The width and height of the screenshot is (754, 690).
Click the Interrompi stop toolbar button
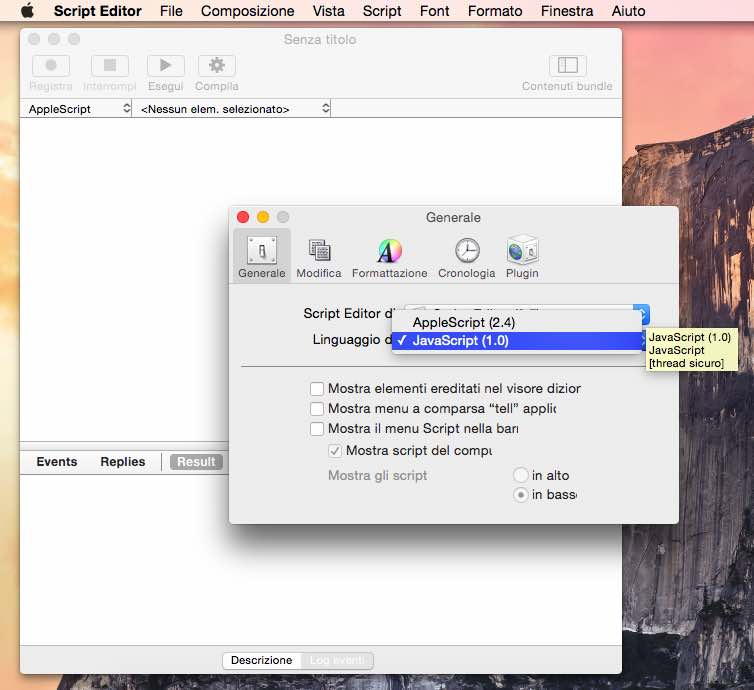[110, 65]
